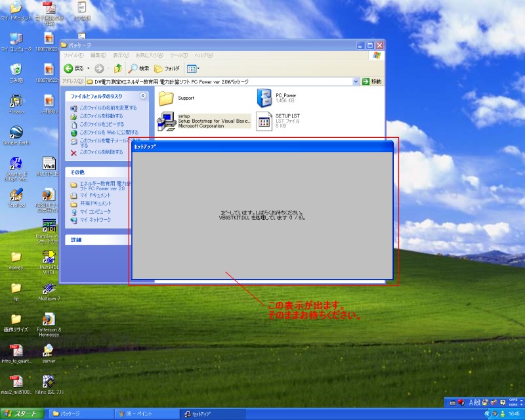The image size is (525, 420).
Task: Select the SETUP.LST file
Action: click(x=278, y=121)
